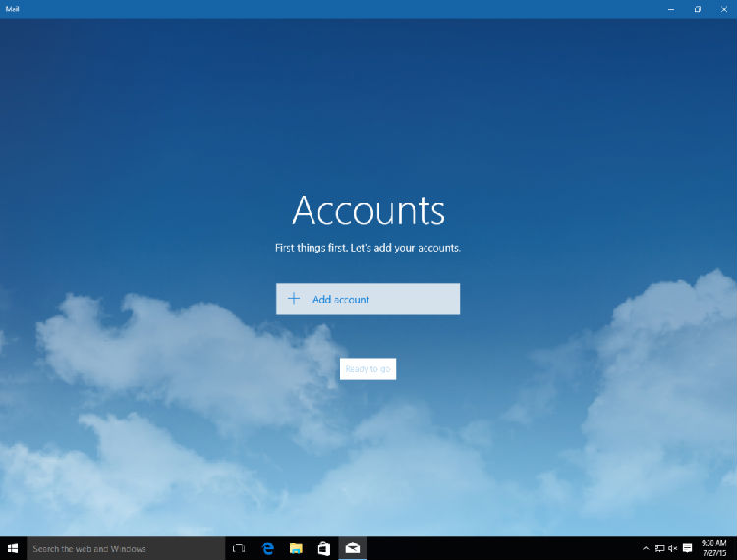This screenshot has width=737, height=560.
Task: Open the Store app from the taskbar
Action: point(323,548)
